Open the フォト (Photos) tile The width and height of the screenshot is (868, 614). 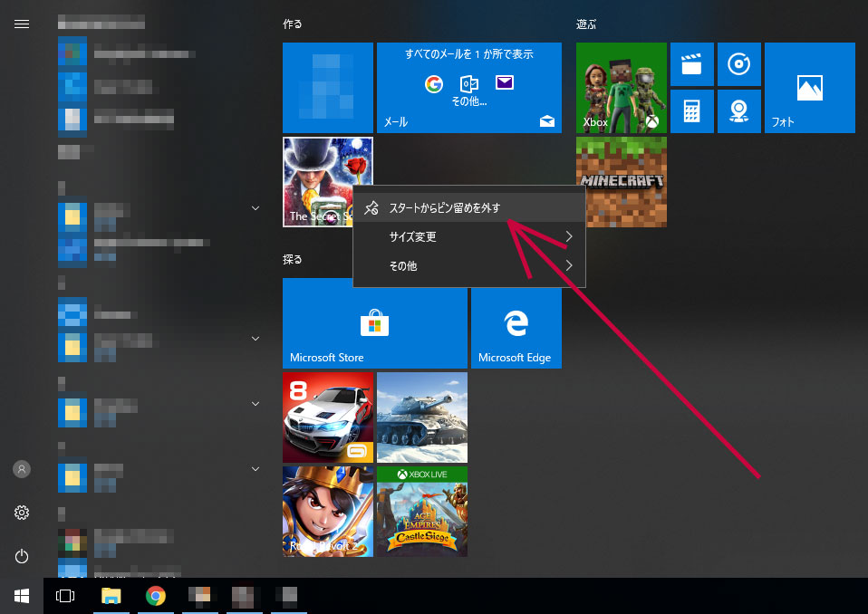click(809, 88)
